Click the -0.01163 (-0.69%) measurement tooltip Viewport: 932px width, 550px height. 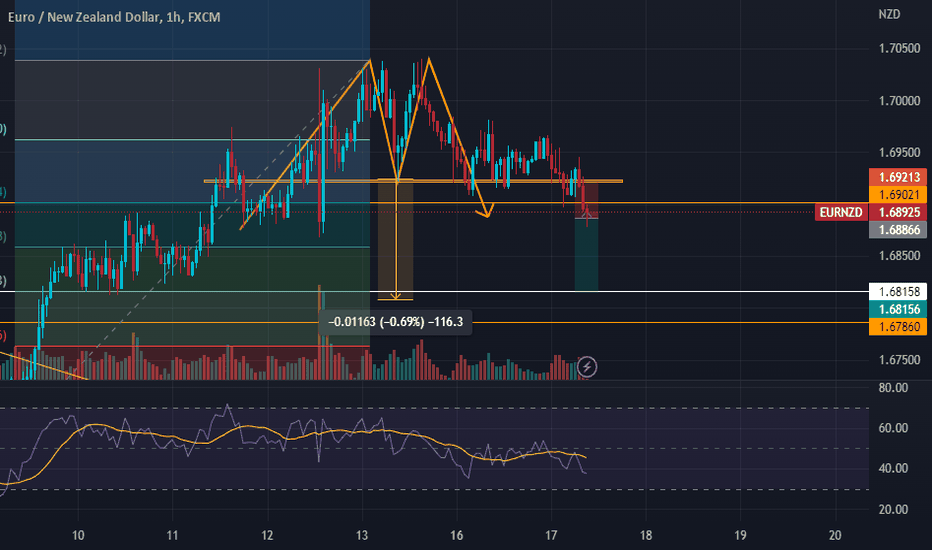pyautogui.click(x=395, y=322)
